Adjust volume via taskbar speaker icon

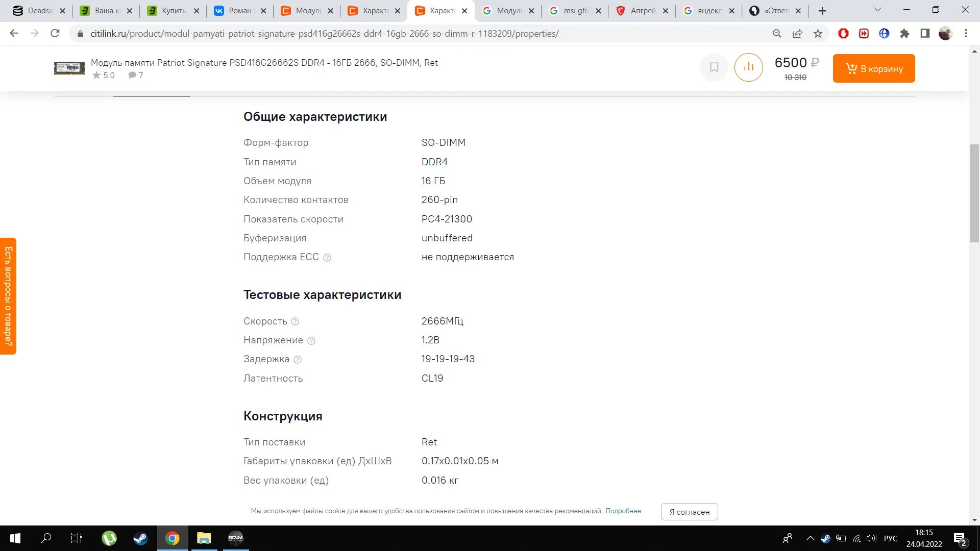click(x=871, y=538)
